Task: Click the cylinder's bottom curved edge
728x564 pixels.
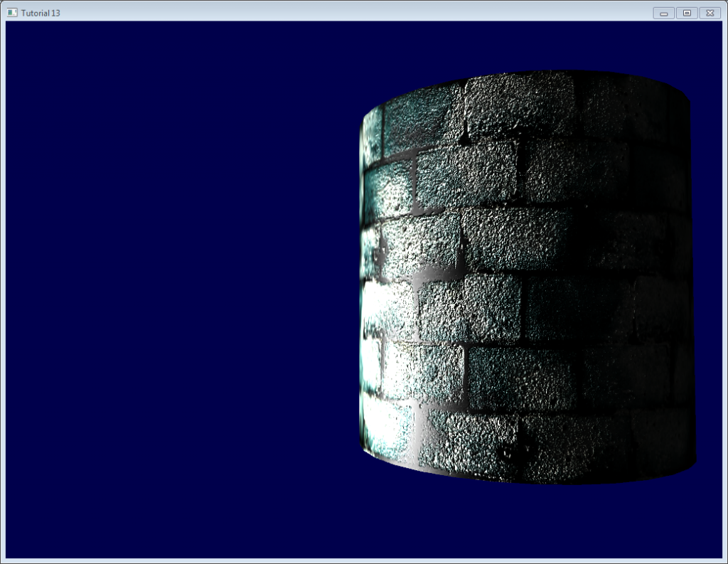Action: pos(526,482)
